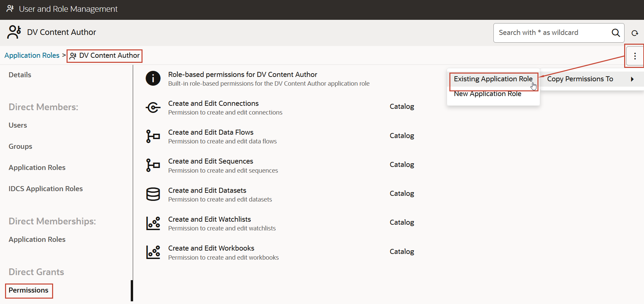This screenshot has width=644, height=304.
Task: Click the search magnifier icon
Action: (616, 33)
